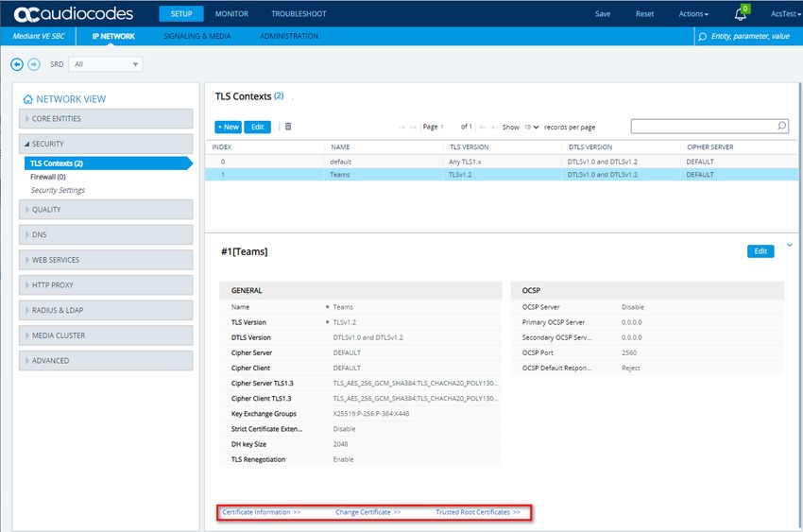Viewport: 803px width, 532px height.
Task: Click the page number field
Action: click(x=442, y=127)
